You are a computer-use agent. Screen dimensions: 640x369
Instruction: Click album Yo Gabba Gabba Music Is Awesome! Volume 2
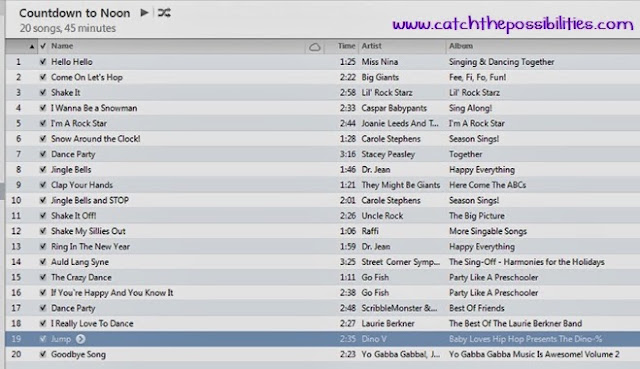(x=534, y=354)
